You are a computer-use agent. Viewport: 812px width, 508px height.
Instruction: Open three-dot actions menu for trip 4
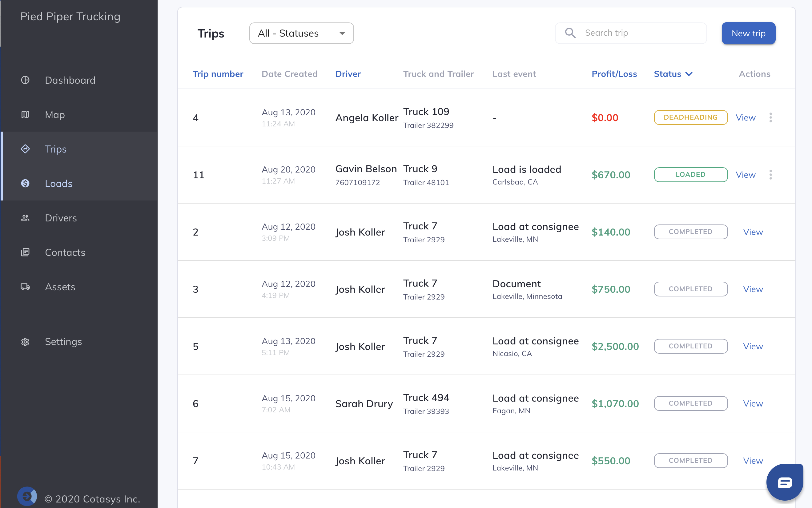[x=771, y=117]
